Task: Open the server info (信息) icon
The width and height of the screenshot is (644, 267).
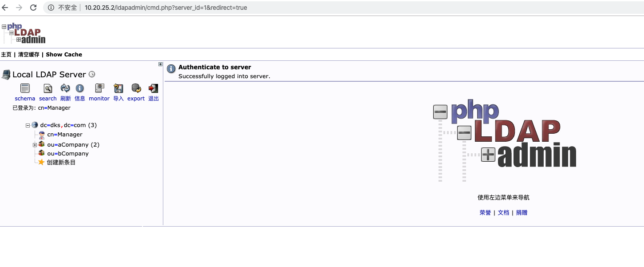Action: coord(80,88)
